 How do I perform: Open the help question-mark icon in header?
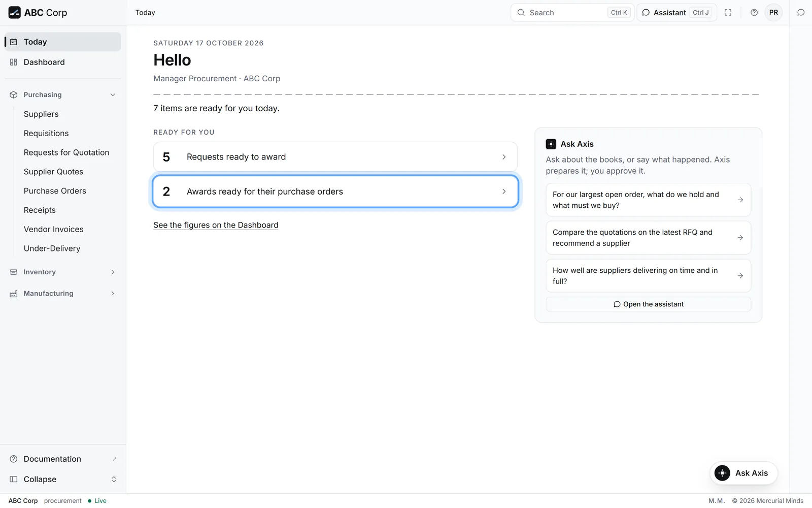click(x=754, y=13)
